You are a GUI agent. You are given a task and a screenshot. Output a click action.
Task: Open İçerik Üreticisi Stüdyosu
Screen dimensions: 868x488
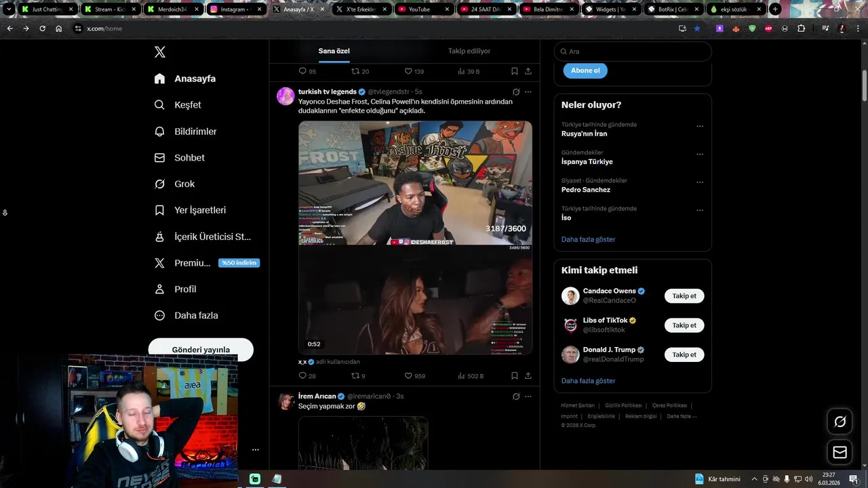(203, 237)
